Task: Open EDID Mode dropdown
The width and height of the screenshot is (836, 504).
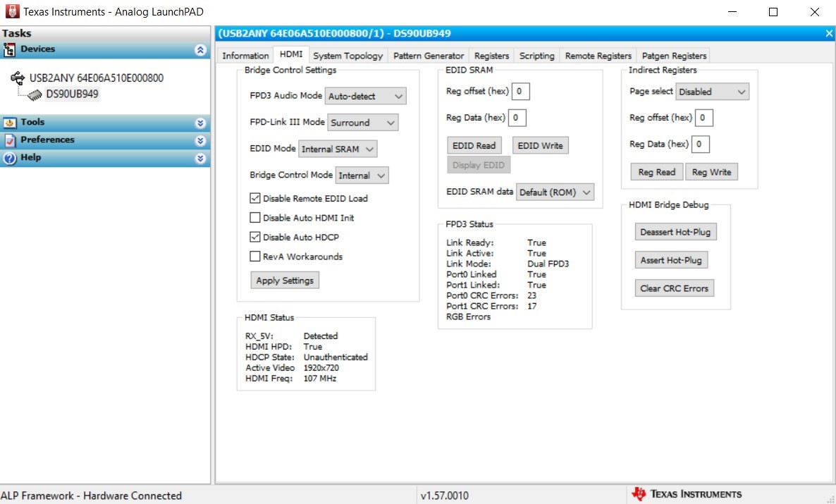Action: click(x=338, y=149)
